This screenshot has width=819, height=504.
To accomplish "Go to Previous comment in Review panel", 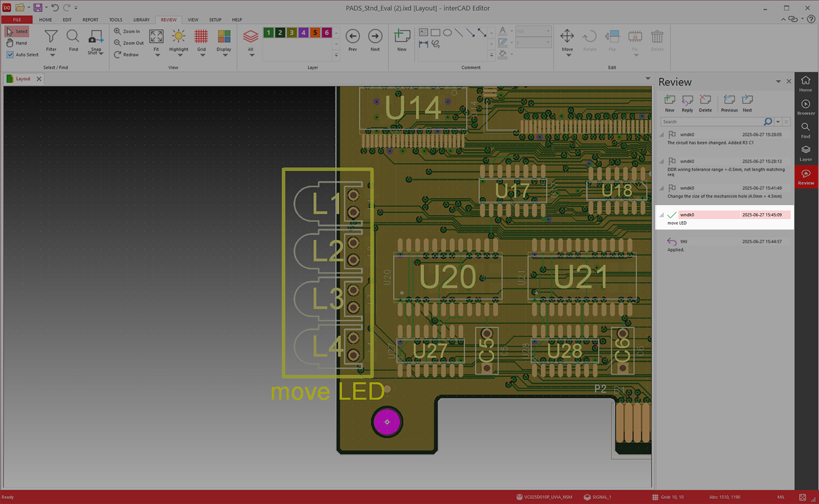I will pyautogui.click(x=729, y=103).
